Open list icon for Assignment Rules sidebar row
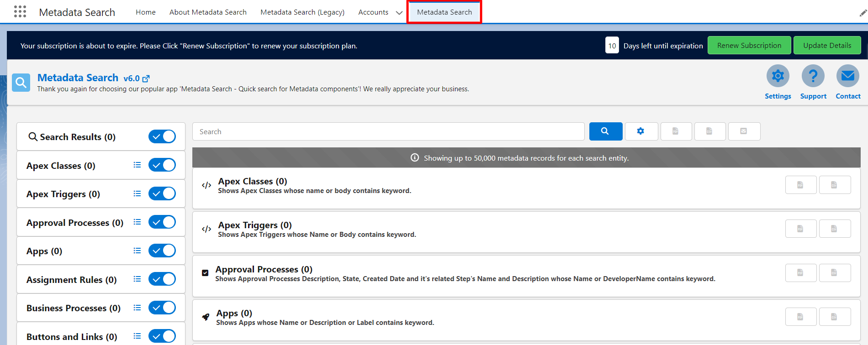The height and width of the screenshot is (345, 868). (137, 279)
